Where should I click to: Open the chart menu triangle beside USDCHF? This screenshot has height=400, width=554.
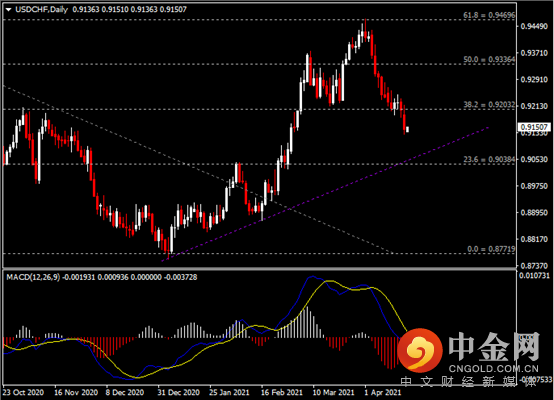coord(8,10)
